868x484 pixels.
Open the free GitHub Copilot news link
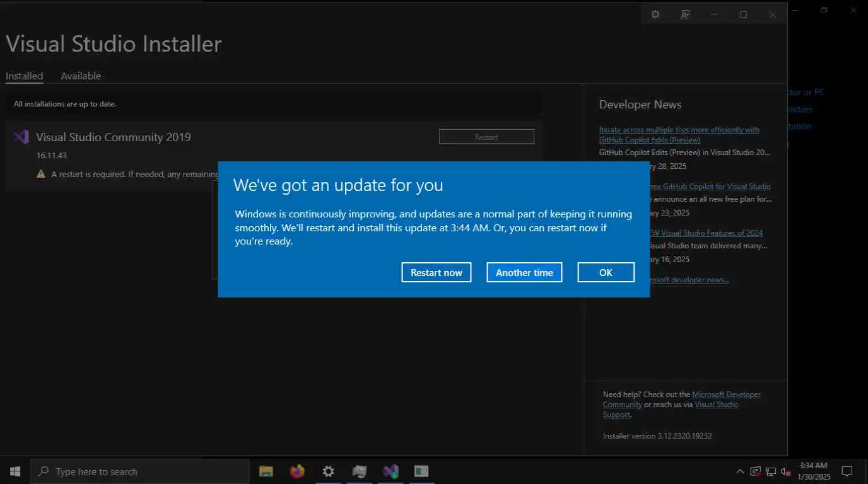coord(710,187)
